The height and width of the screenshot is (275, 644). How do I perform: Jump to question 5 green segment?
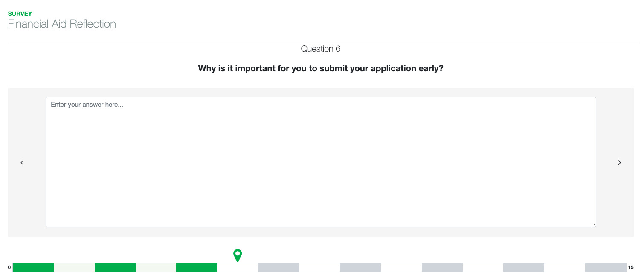click(x=197, y=268)
